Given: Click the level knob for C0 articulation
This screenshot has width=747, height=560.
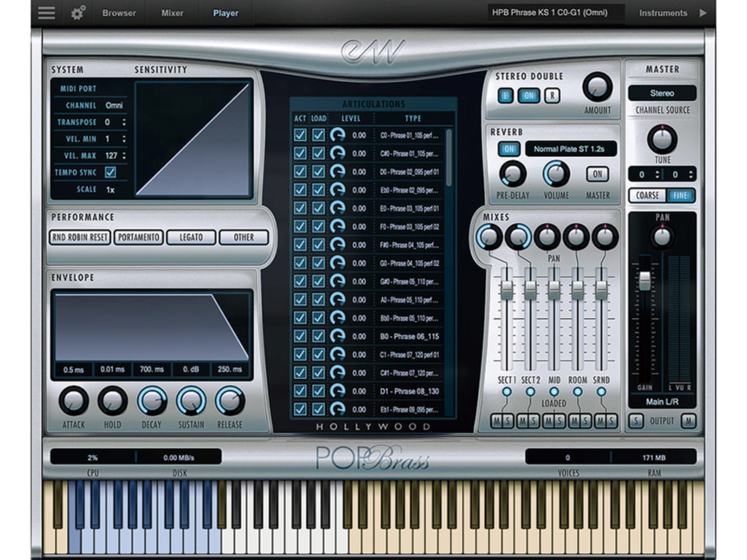Looking at the screenshot, I should [337, 135].
